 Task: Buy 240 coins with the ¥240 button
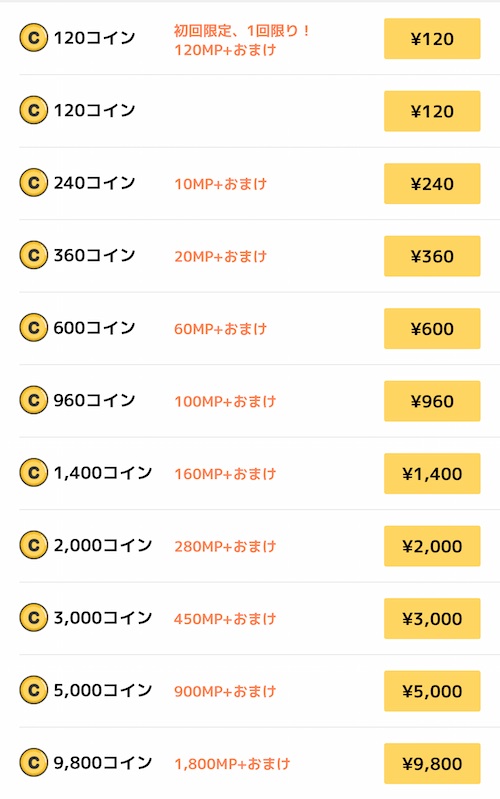[x=432, y=183]
